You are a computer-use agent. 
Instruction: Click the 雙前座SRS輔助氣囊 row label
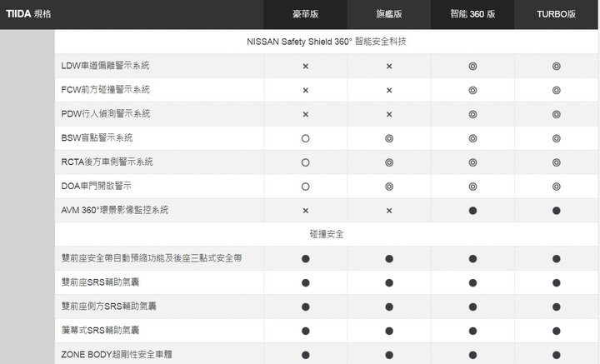pyautogui.click(x=100, y=282)
